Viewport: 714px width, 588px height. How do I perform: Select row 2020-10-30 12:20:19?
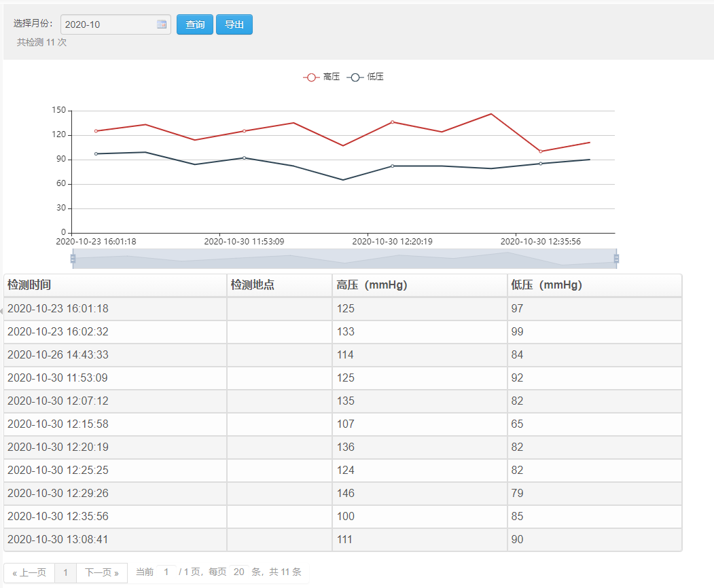point(343,447)
